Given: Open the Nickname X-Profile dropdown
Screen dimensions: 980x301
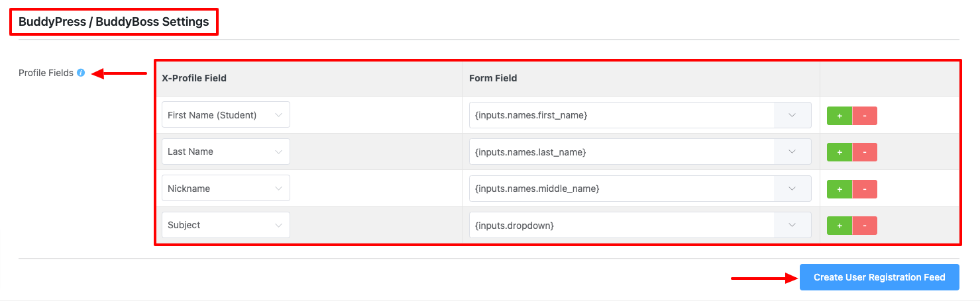Looking at the screenshot, I should [x=225, y=189].
